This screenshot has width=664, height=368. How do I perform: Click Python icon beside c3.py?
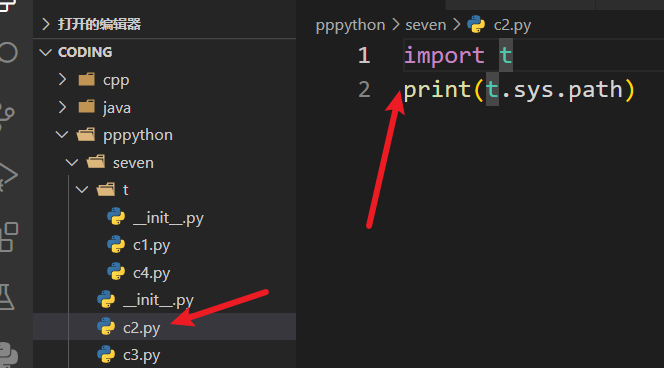[106, 354]
